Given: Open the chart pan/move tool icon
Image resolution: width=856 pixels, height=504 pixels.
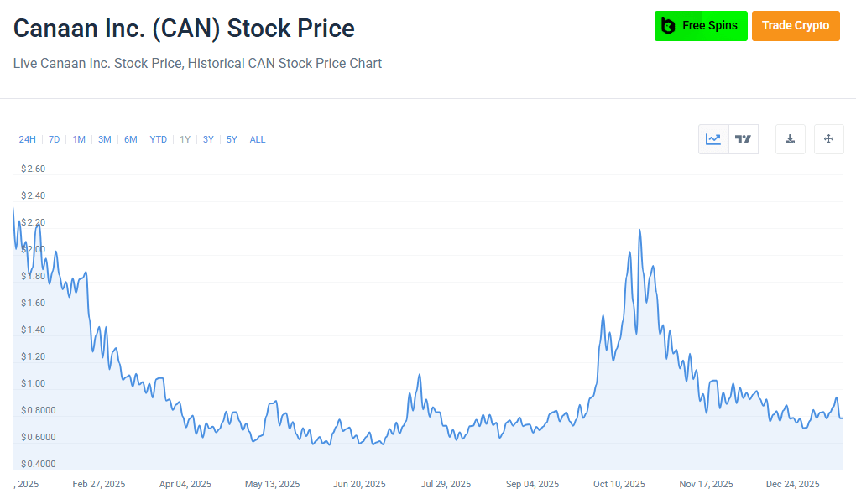Looking at the screenshot, I should [x=828, y=138].
